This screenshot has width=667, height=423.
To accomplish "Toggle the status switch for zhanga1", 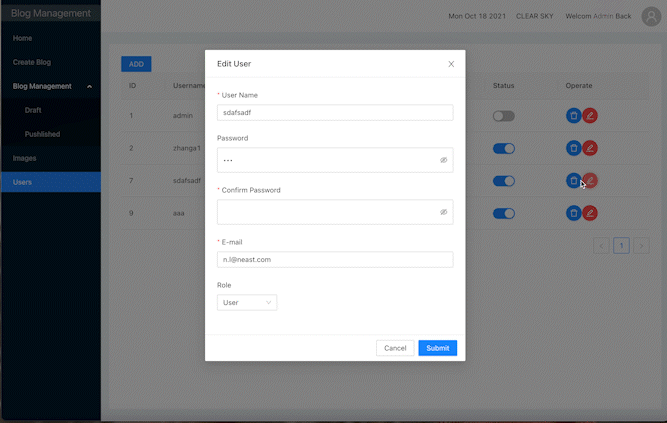I will tap(503, 148).
